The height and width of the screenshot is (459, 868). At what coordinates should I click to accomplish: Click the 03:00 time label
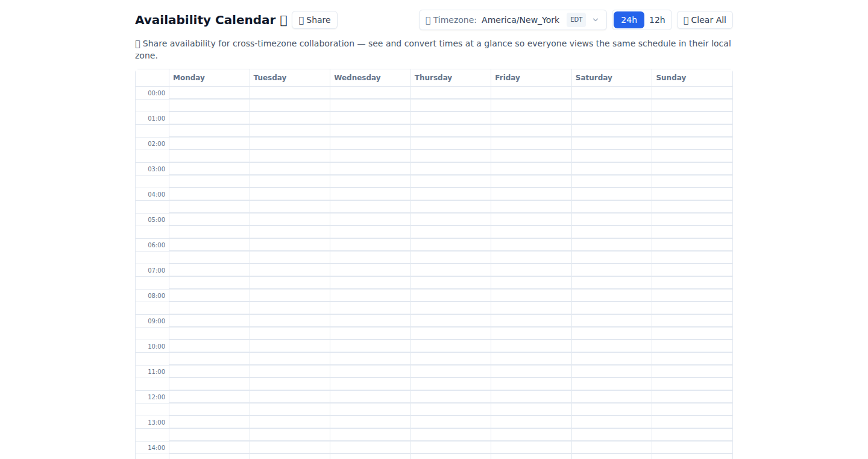[x=156, y=169]
